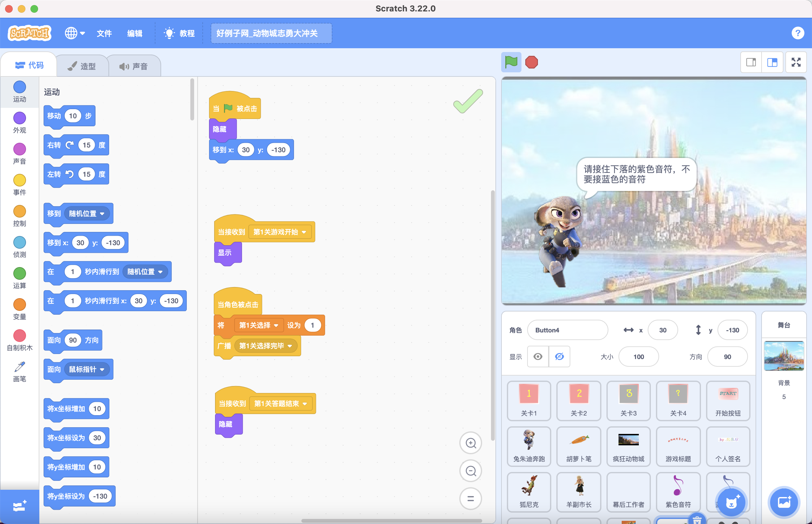Viewport: 812px width, 524px height.
Task: Add a new backdrop button
Action: coord(784,502)
